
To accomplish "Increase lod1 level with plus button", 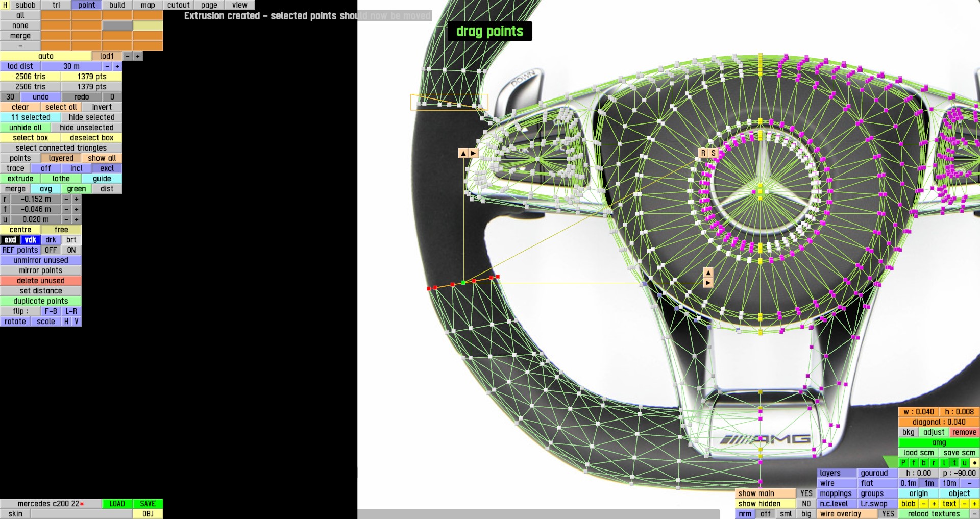I will 138,56.
